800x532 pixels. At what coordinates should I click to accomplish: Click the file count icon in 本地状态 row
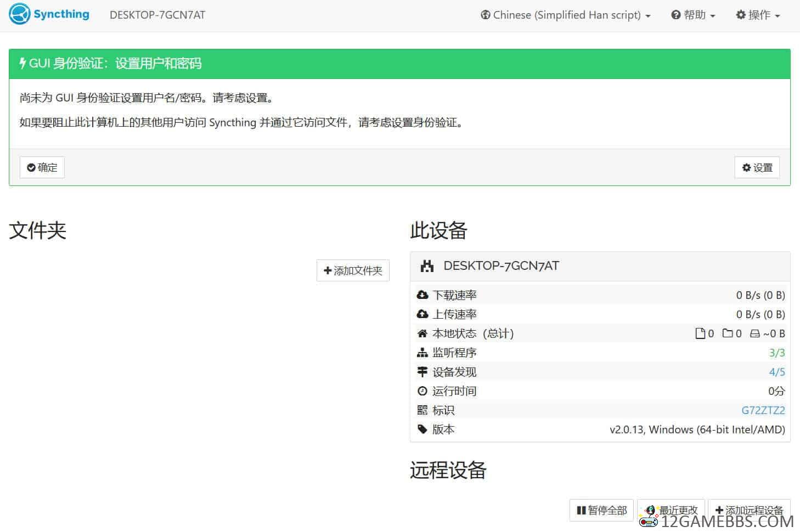pyautogui.click(x=700, y=333)
